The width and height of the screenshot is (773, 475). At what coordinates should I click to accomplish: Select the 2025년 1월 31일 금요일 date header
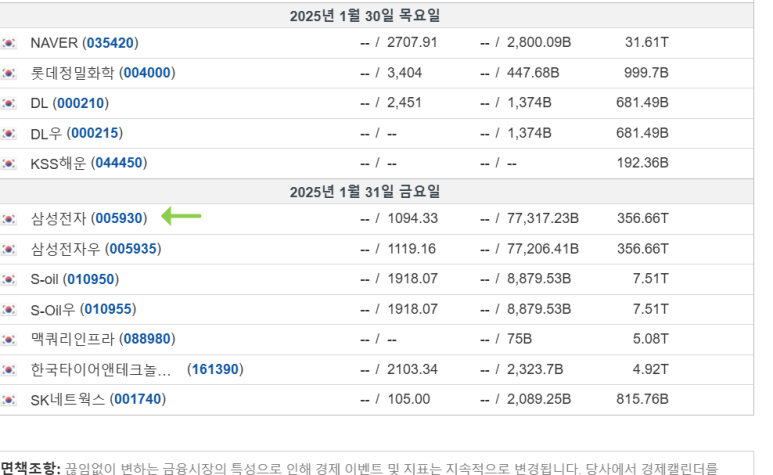click(364, 192)
